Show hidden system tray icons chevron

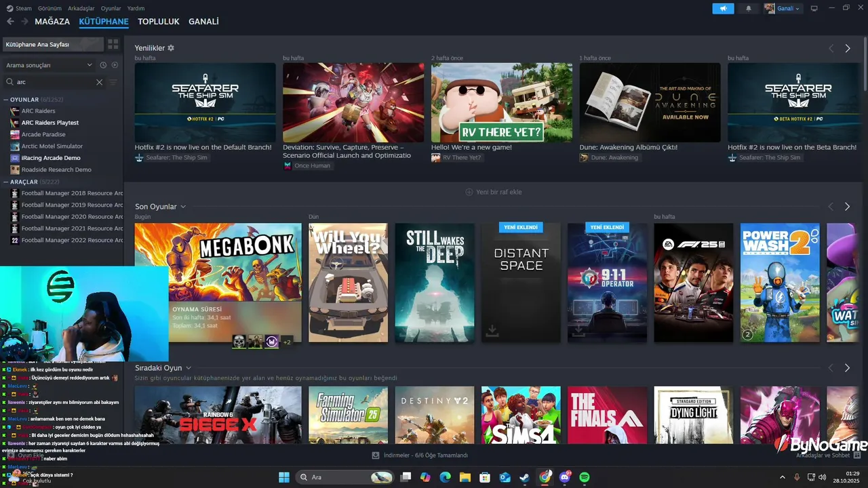[x=782, y=477]
